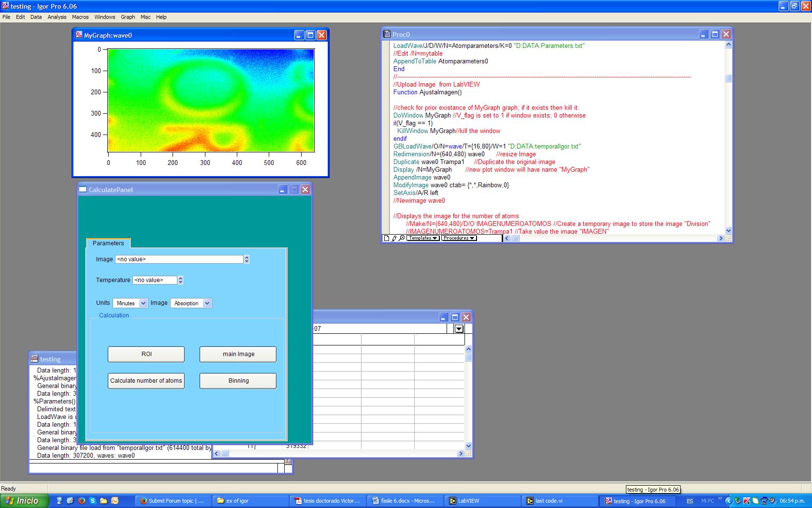Viewport: 812px width, 508px height.
Task: Click the Temperature value stepper arrows
Action: [180, 280]
